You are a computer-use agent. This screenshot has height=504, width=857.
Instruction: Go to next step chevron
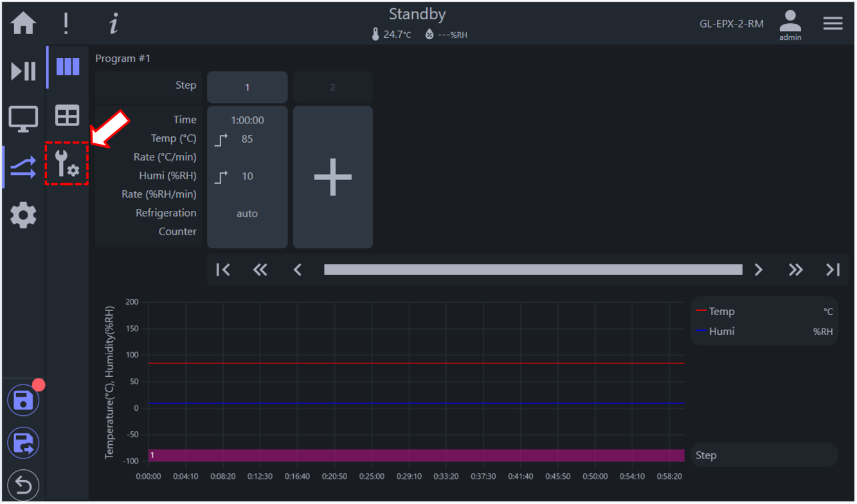tap(759, 269)
